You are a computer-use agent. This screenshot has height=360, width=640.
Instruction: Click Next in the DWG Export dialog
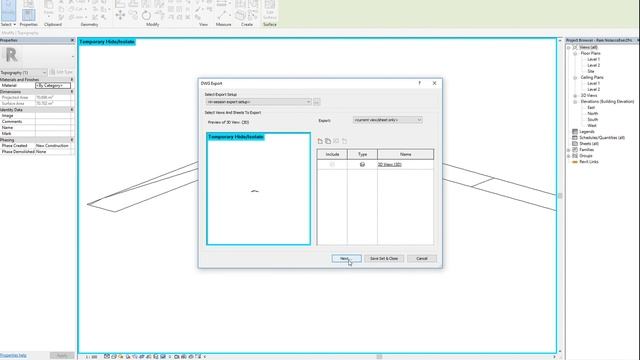tap(346, 258)
